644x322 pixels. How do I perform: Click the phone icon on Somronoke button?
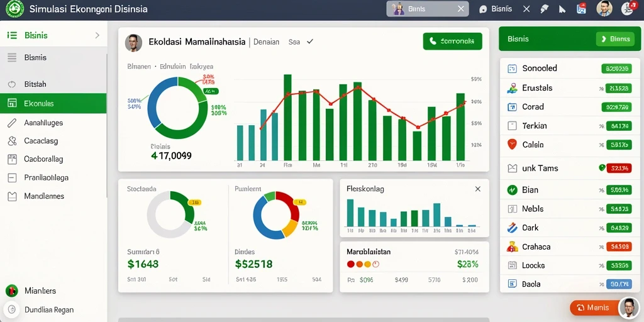432,41
